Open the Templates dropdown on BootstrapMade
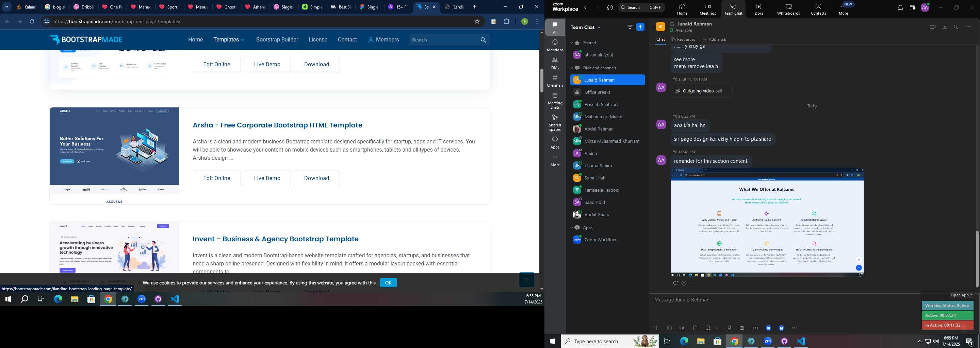980x348 pixels. 229,39
